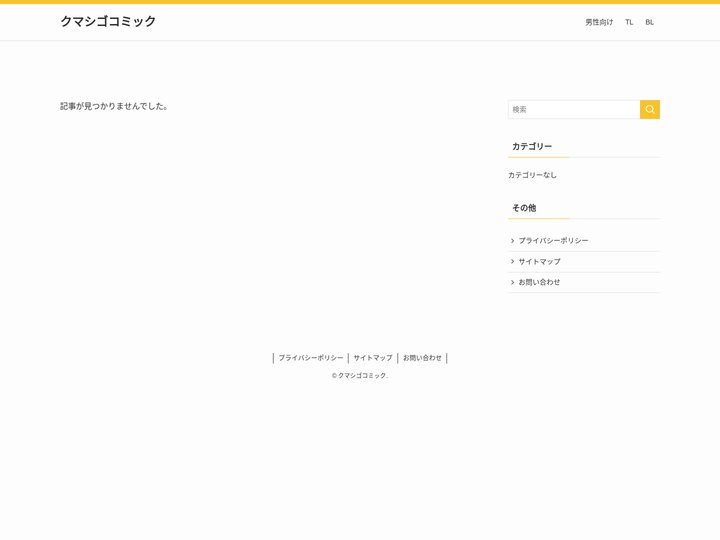Open the BL menu item

[649, 22]
